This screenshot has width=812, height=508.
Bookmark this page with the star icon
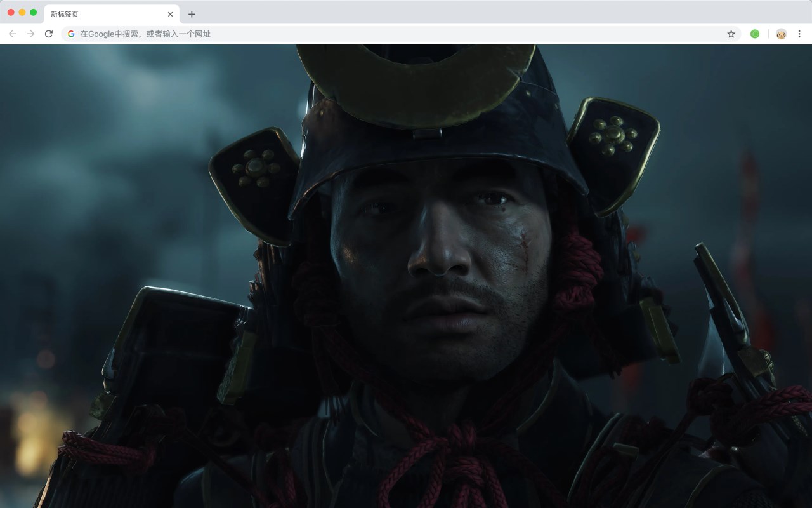(x=731, y=34)
